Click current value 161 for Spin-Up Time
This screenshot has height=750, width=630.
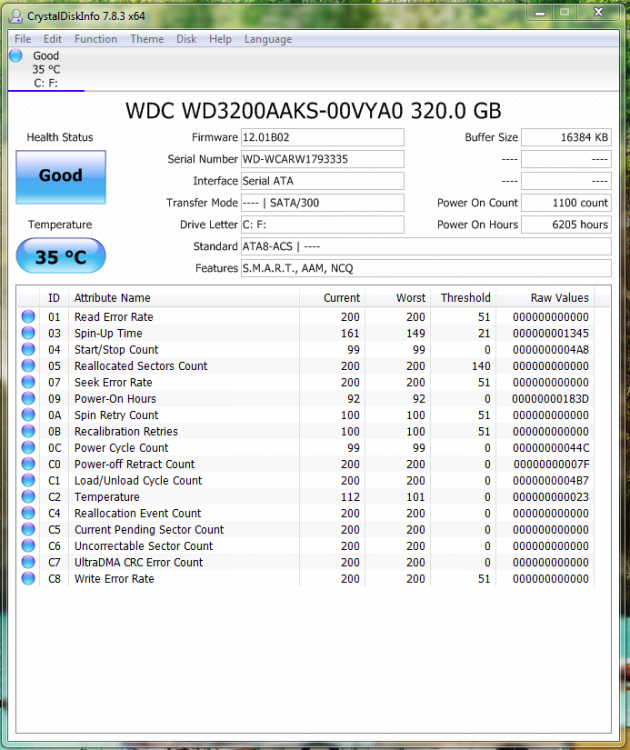tap(350, 333)
